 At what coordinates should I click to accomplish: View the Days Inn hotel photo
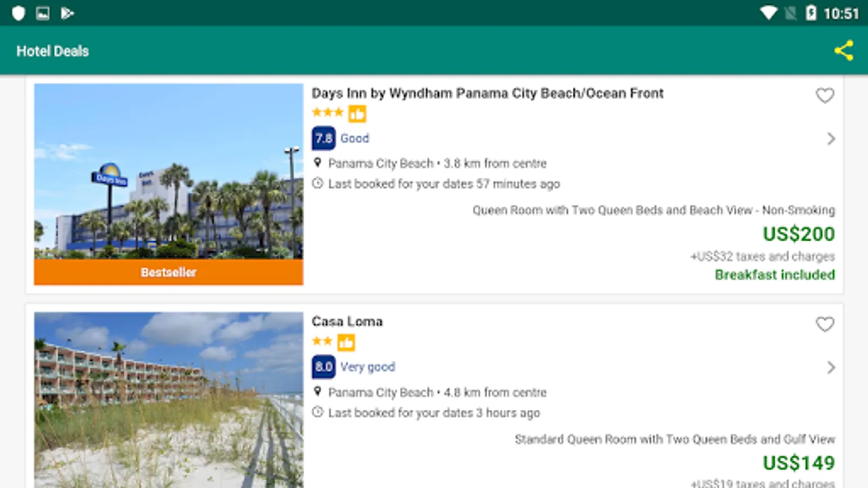point(169,171)
